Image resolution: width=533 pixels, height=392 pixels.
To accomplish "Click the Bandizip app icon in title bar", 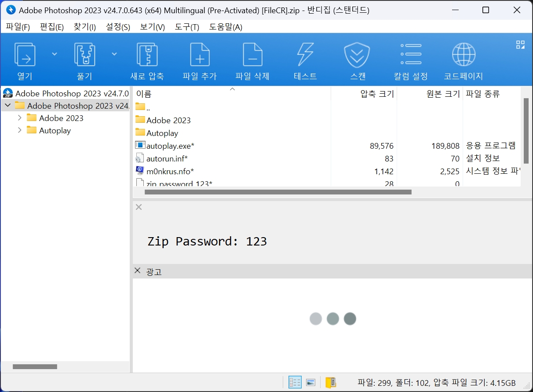I will (x=11, y=10).
